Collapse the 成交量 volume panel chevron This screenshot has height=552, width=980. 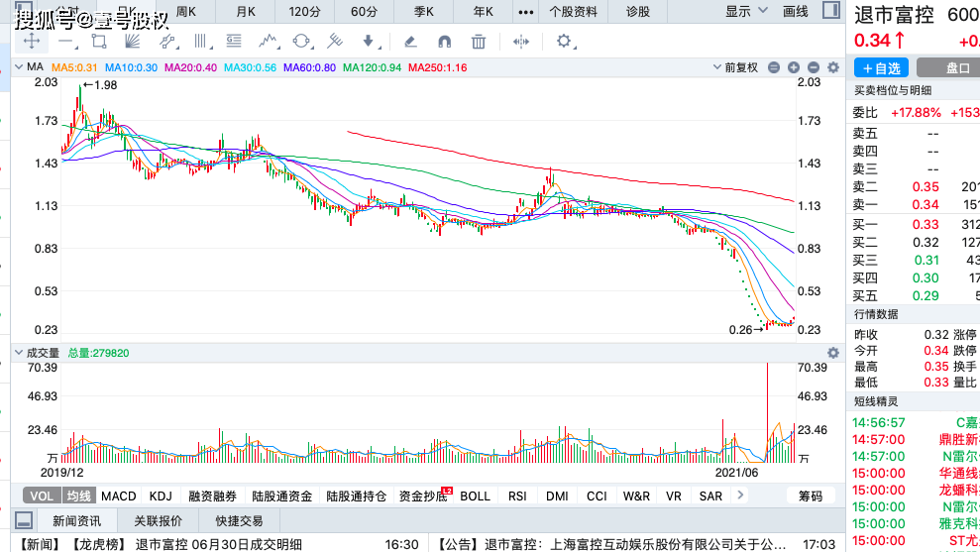point(19,353)
